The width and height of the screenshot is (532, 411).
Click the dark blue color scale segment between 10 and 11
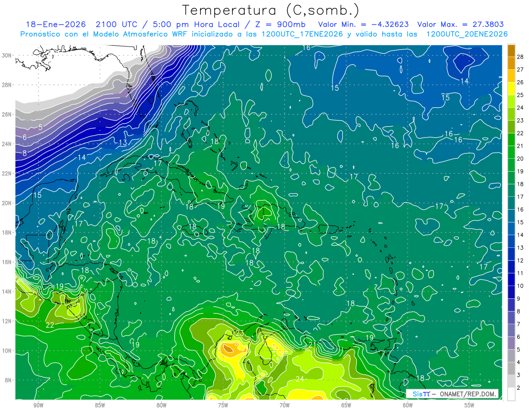tap(511, 279)
